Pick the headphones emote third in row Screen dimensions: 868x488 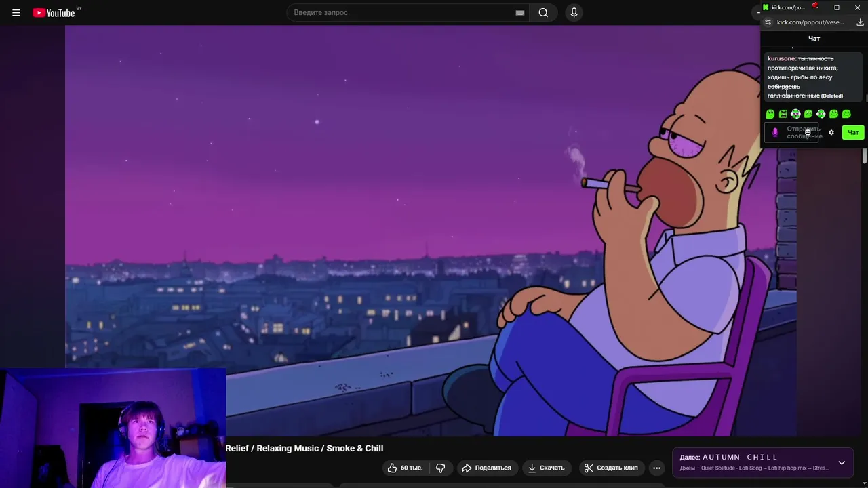tap(795, 114)
